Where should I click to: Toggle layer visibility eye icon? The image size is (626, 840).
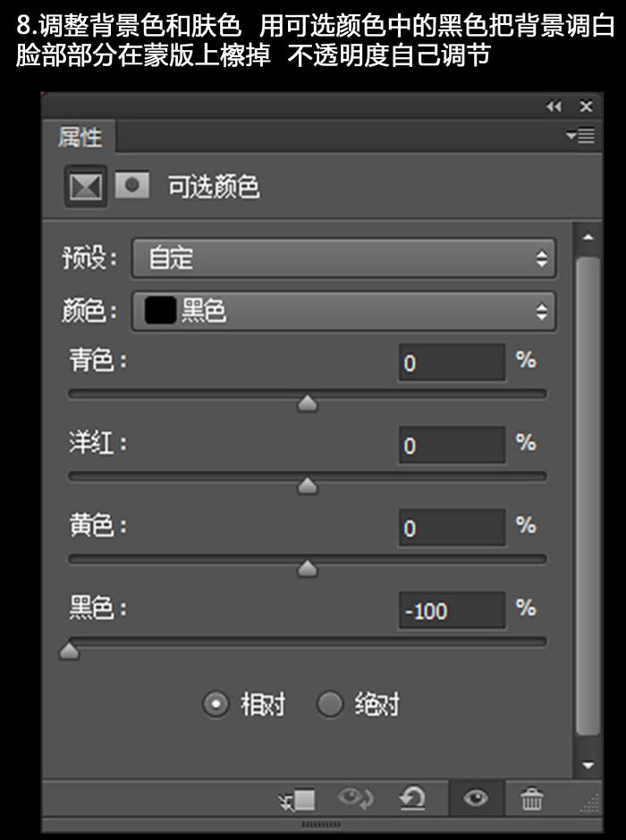476,798
